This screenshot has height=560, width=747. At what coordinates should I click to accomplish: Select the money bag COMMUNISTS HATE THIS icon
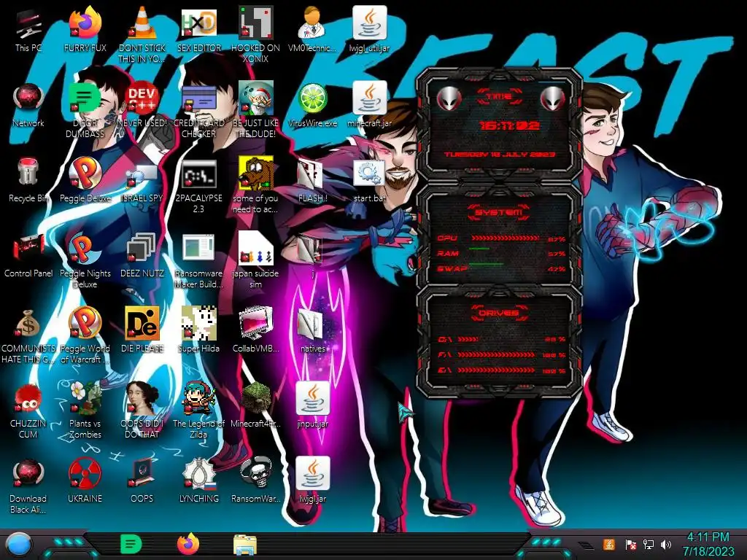point(28,336)
